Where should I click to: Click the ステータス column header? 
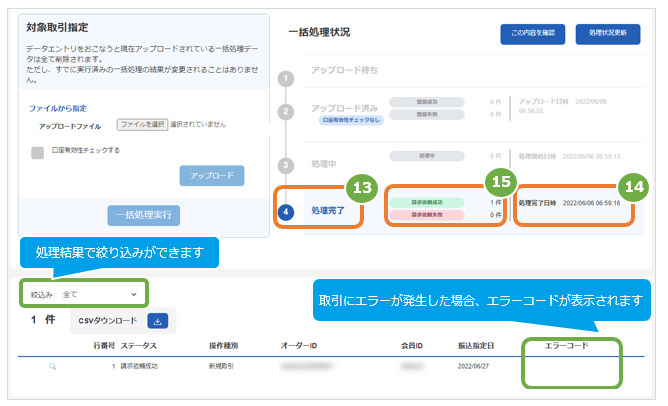click(x=138, y=346)
